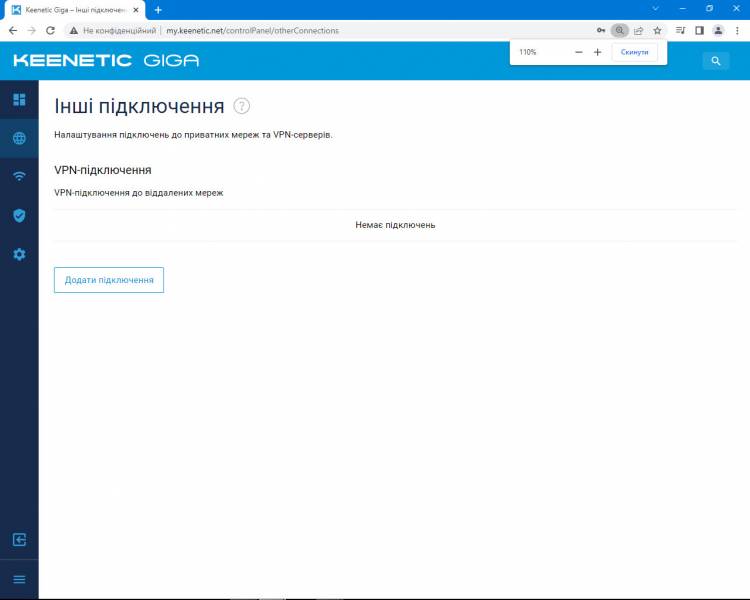Open the Network rules shield icon
Viewport: 750px width, 600px height.
[x=19, y=215]
